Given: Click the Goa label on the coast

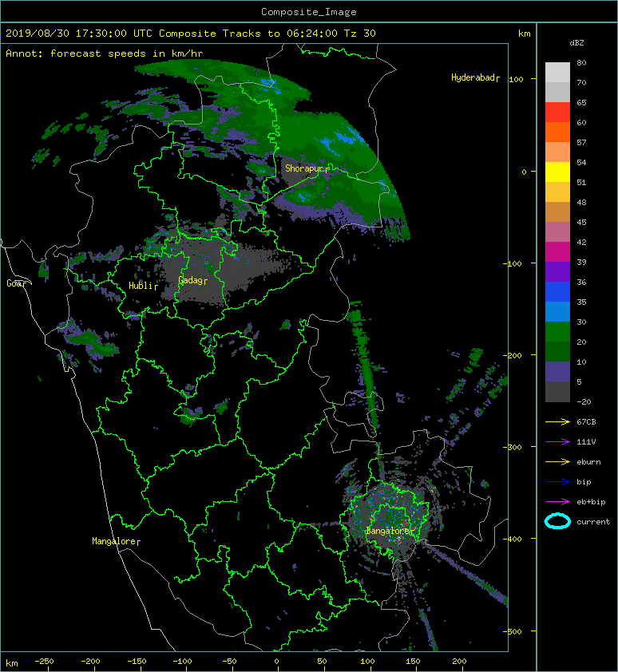Looking at the screenshot, I should (14, 283).
